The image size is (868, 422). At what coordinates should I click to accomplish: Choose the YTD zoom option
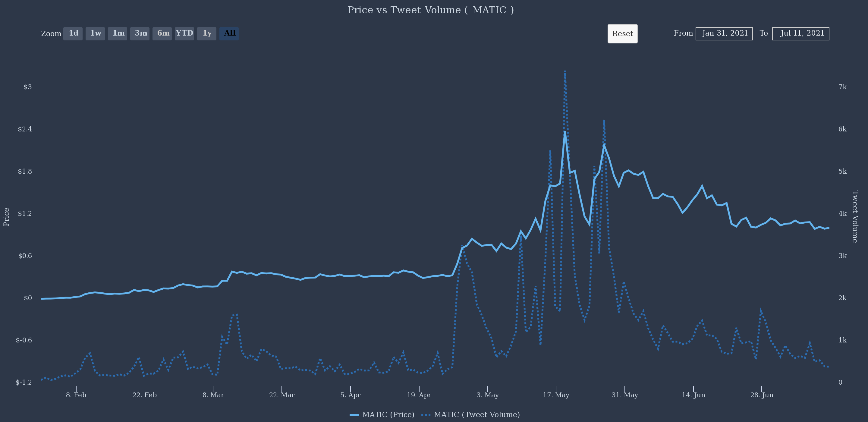click(x=184, y=33)
